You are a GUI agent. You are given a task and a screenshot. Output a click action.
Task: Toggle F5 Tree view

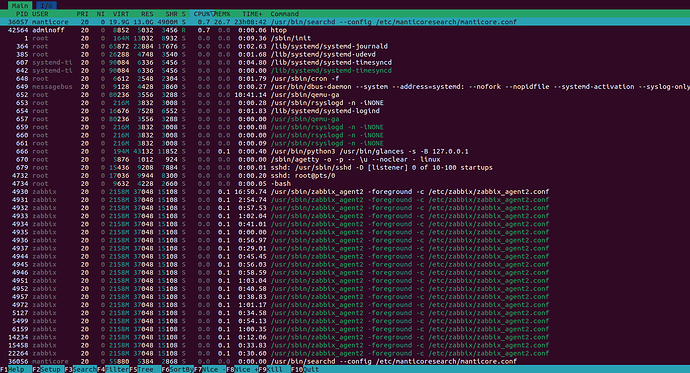tap(145, 369)
